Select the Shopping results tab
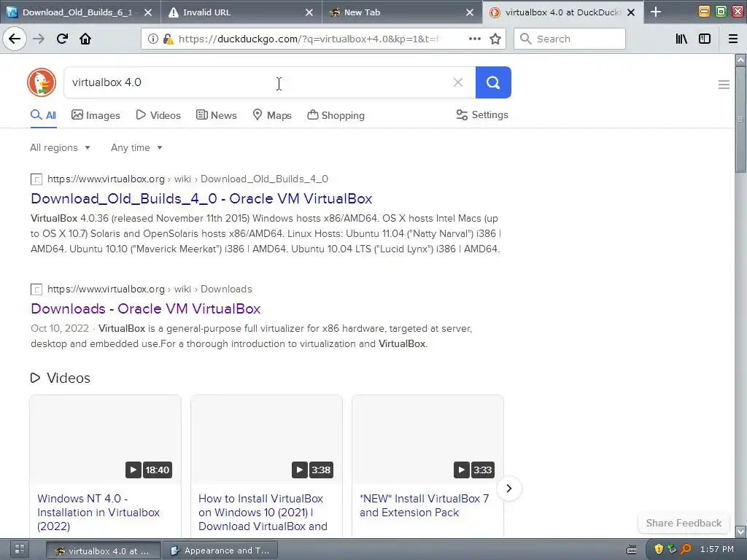 coord(336,115)
